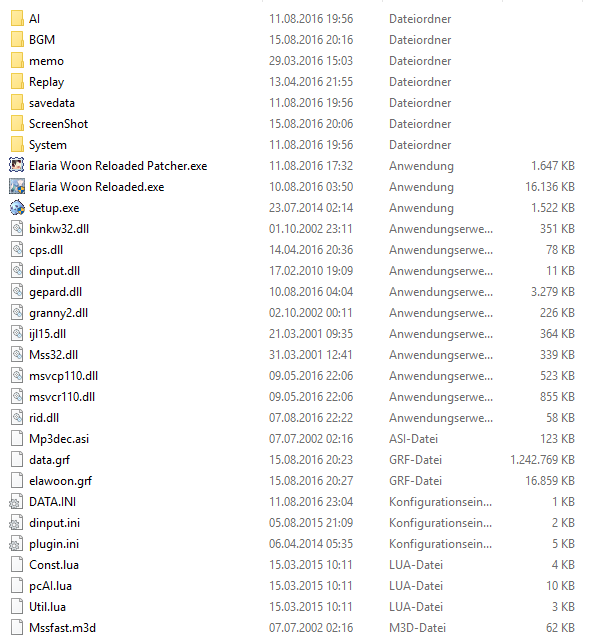Screen dimensions: 606x641
Task: Click the data.grf file icon
Action: 17,460
